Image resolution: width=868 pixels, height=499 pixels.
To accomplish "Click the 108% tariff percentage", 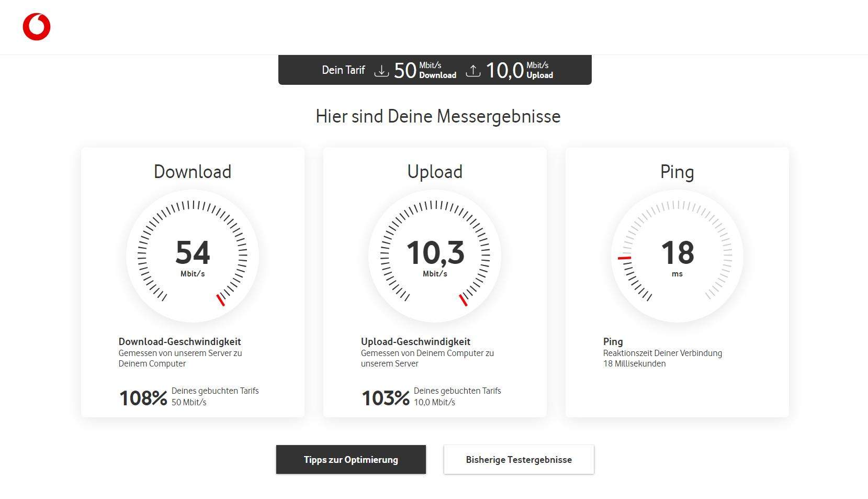I will point(143,398).
